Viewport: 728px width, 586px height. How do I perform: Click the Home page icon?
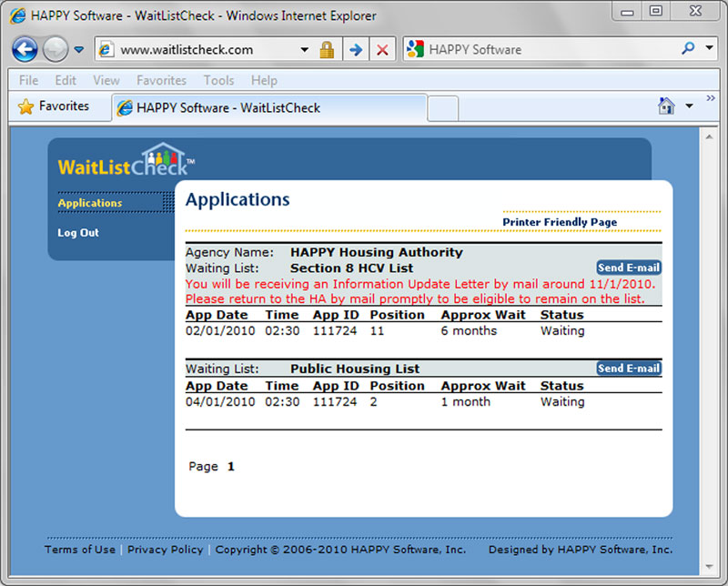click(666, 106)
